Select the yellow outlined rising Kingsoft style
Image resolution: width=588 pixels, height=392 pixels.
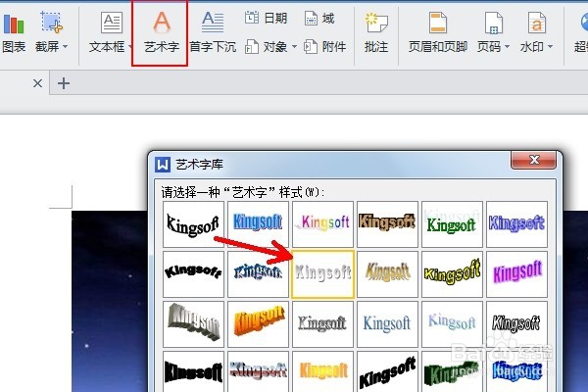click(452, 274)
